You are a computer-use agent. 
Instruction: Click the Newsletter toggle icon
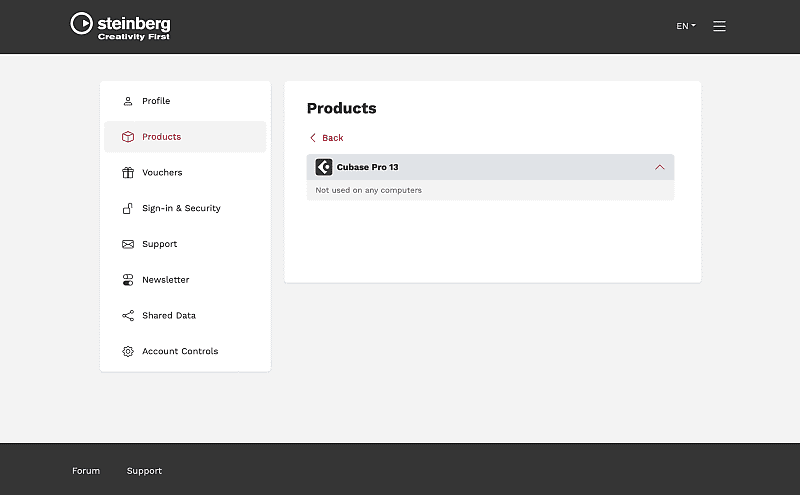(128, 280)
